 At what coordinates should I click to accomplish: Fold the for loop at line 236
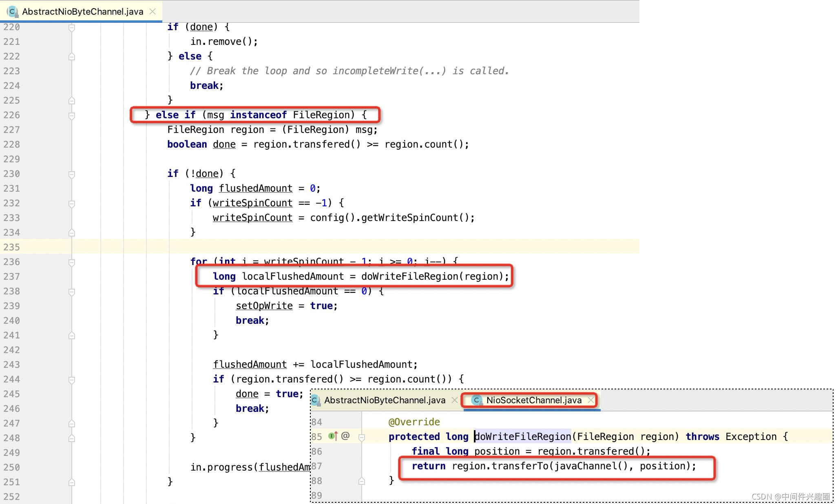pos(72,262)
